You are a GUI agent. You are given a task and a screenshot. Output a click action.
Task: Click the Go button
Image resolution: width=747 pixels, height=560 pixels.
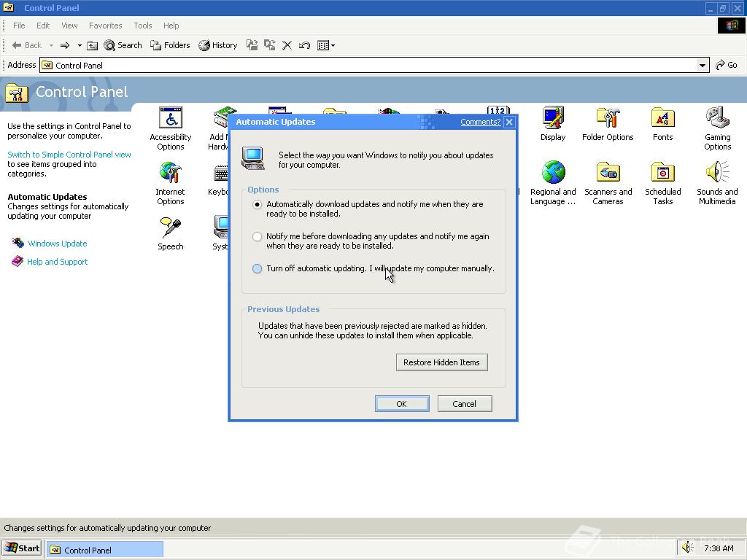click(727, 65)
